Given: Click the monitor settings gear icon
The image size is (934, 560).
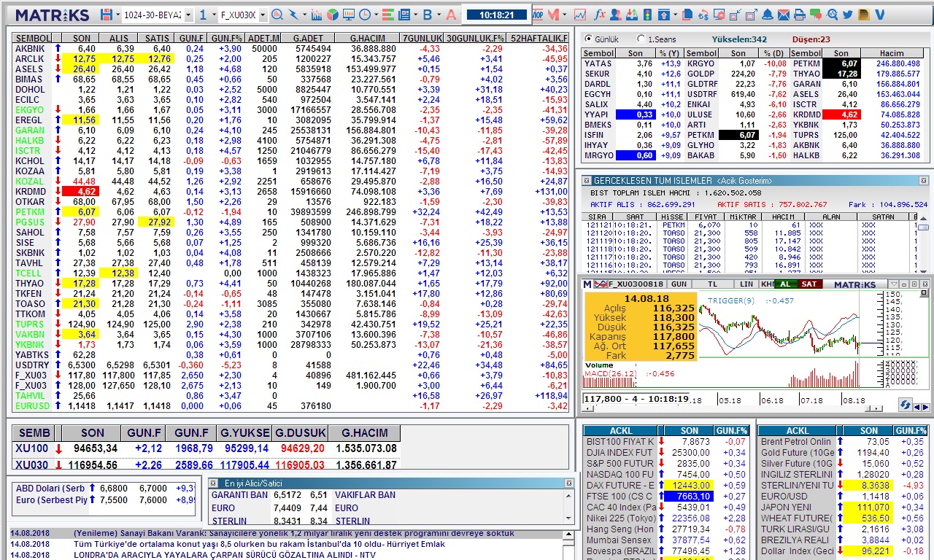Looking at the screenshot, I should (720, 15).
